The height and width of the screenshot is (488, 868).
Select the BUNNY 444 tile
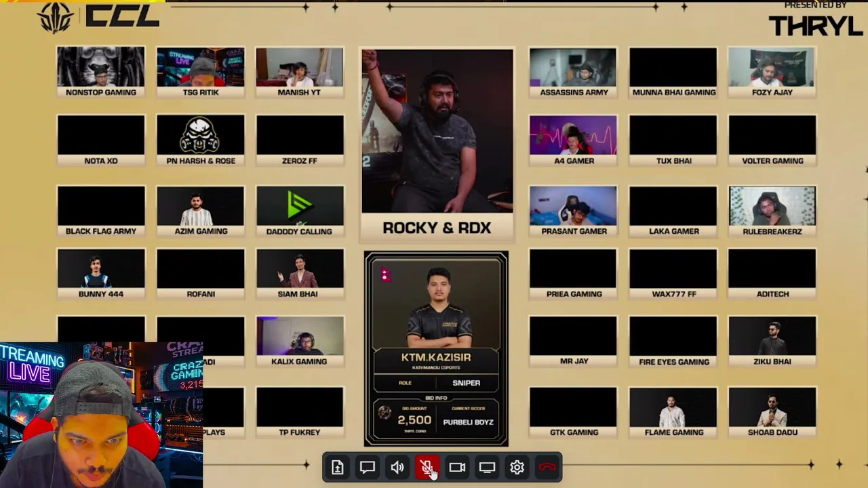[x=101, y=274]
